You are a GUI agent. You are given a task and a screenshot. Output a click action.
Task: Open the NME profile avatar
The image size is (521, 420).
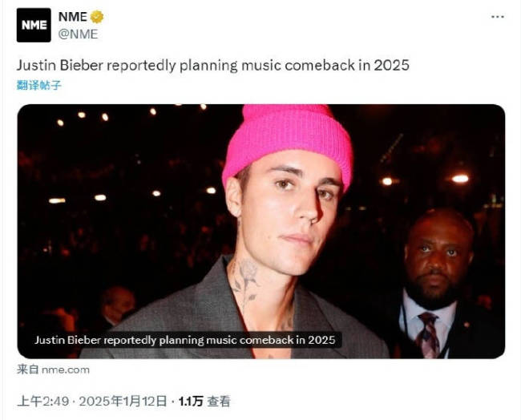tap(34, 25)
